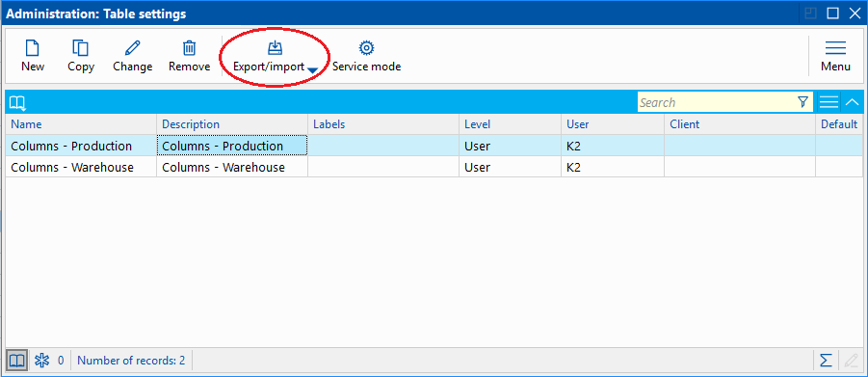868x377 pixels.
Task: Activate Service mode
Action: pyautogui.click(x=366, y=56)
